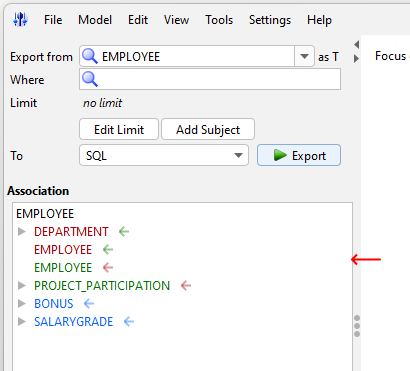Open the Help menu
This screenshot has height=371, width=410.
(319, 20)
